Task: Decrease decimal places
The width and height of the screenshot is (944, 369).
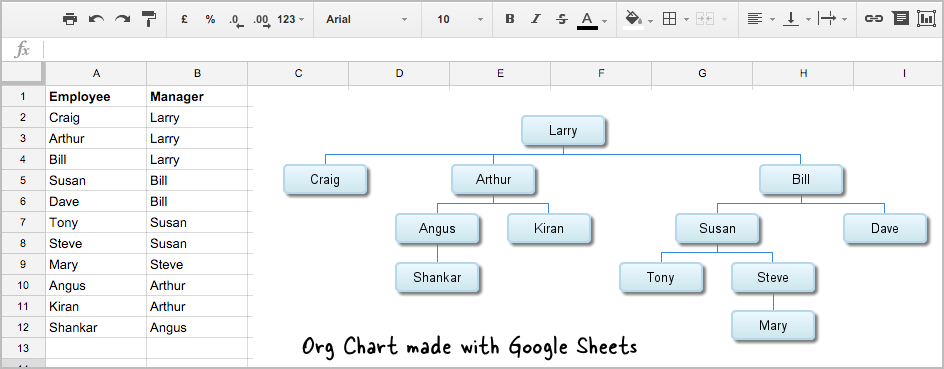Action: pyautogui.click(x=236, y=20)
